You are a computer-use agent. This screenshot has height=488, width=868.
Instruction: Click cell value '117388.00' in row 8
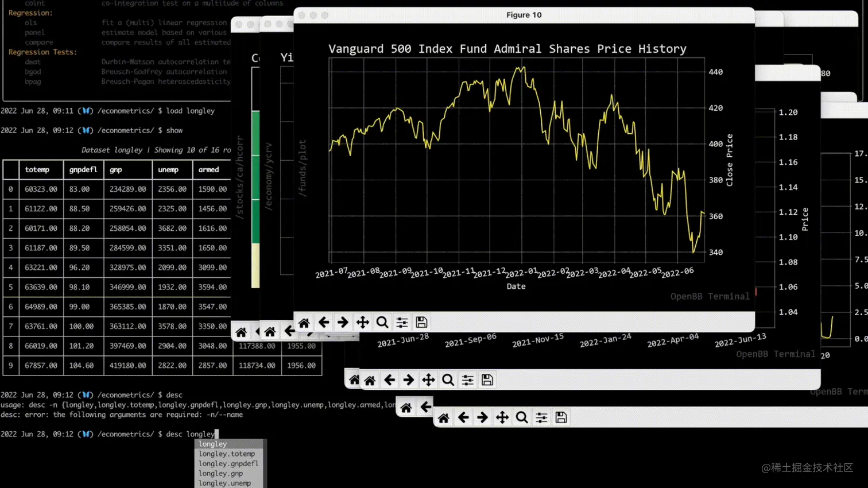(257, 346)
